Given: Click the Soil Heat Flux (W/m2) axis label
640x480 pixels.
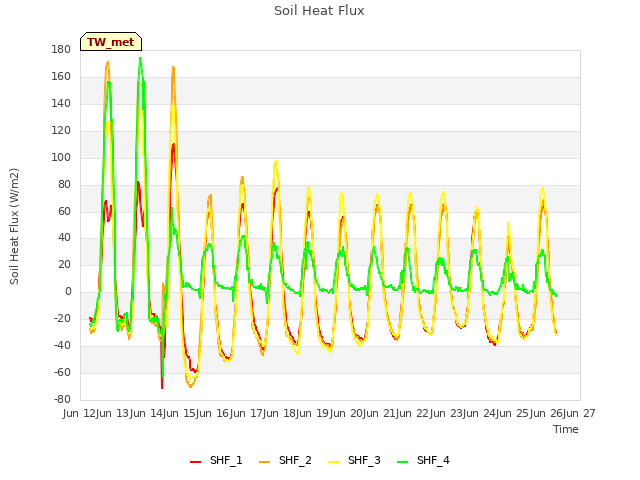Looking at the screenshot, I should pos(14,226).
